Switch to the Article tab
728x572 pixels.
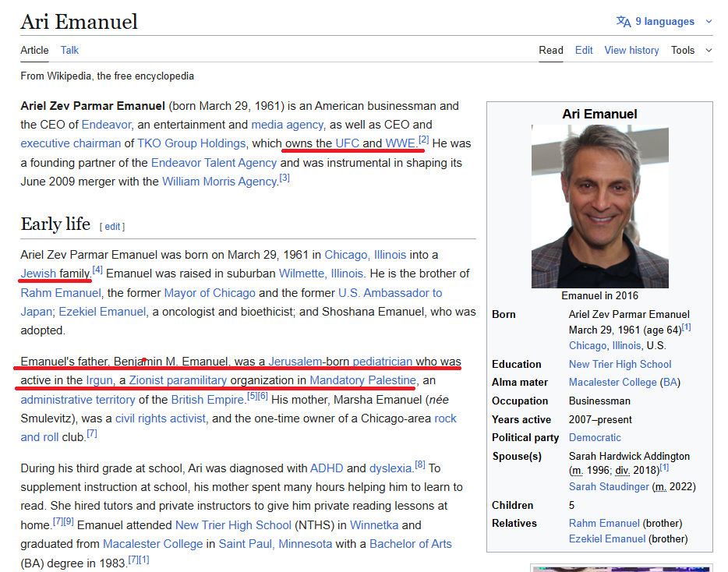[34, 50]
